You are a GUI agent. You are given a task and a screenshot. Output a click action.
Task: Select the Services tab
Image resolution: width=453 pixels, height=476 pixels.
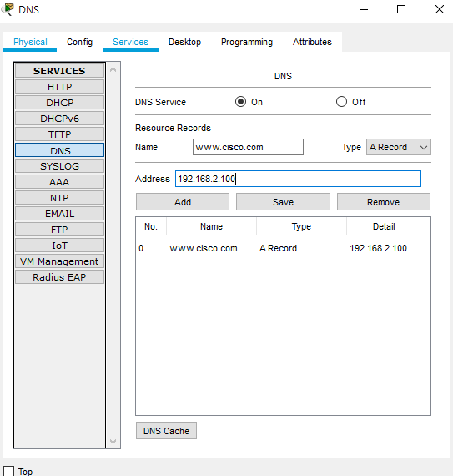pos(130,42)
